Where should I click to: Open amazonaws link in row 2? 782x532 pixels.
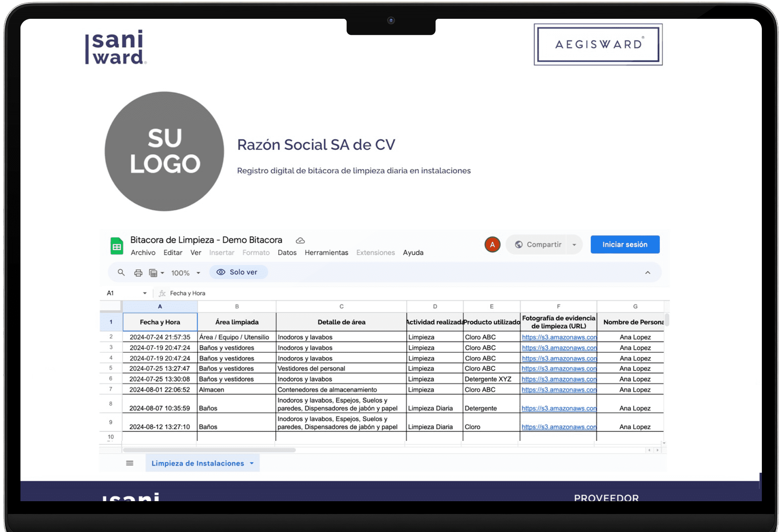point(559,337)
